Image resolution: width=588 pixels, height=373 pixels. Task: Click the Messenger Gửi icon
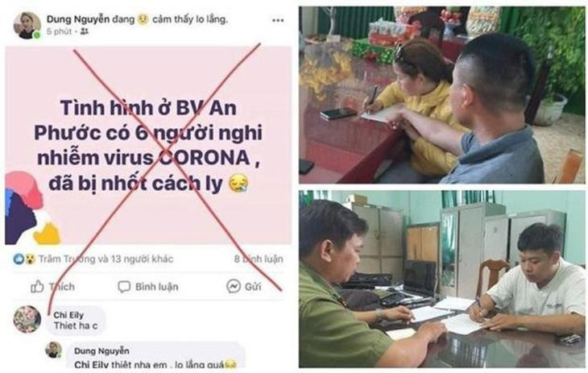click(x=234, y=286)
